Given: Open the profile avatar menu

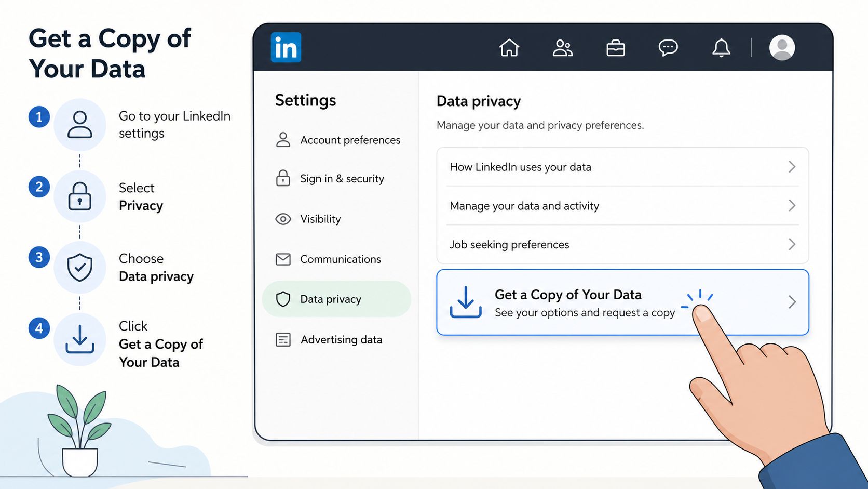Looking at the screenshot, I should [x=782, y=47].
